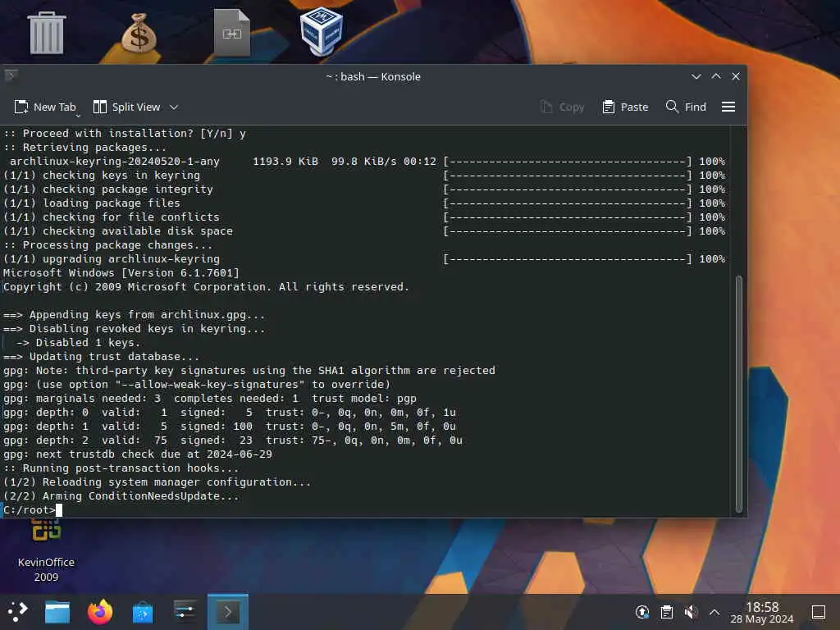Expand hidden system tray icons
This screenshot has height=630, width=840.
(x=714, y=612)
